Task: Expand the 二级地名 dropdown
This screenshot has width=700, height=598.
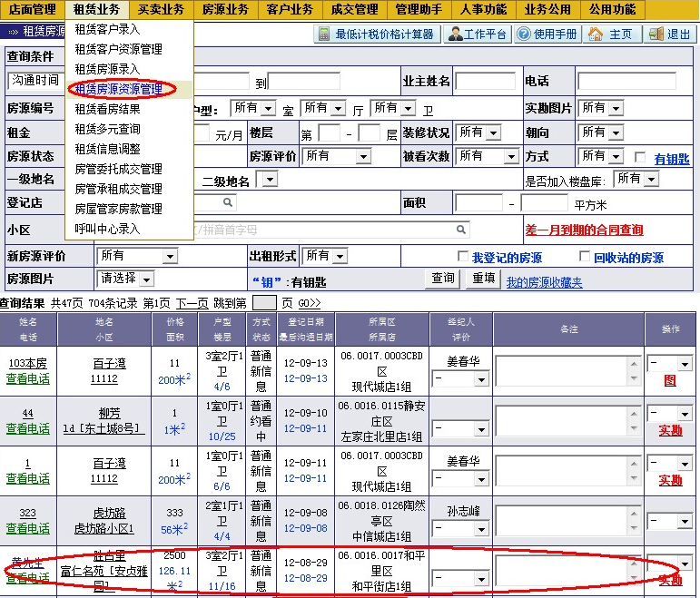Action: [267, 180]
